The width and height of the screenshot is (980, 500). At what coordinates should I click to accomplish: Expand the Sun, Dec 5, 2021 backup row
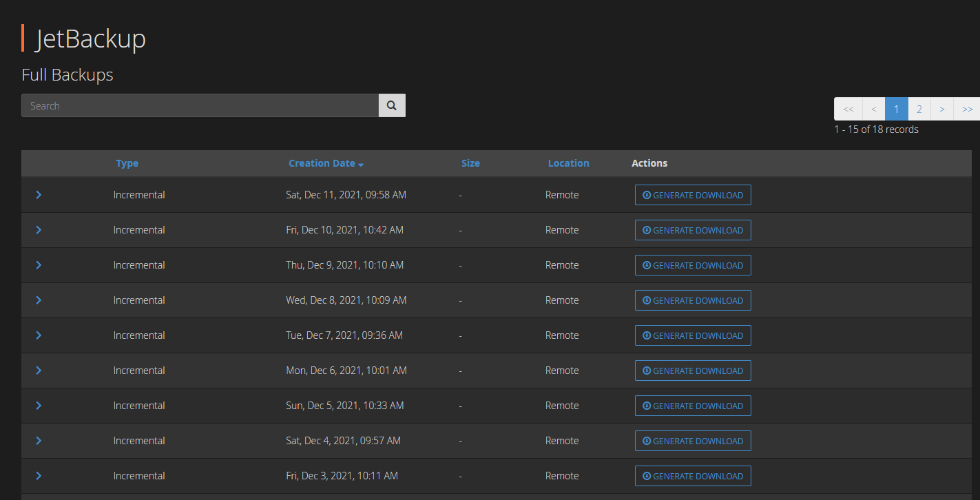(x=39, y=406)
